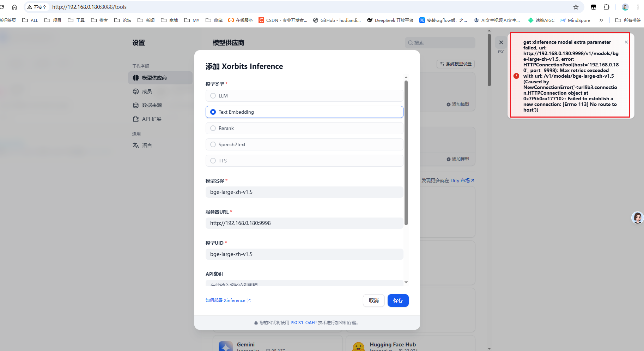
Task: Close settings with the ESC X button
Action: (x=501, y=42)
